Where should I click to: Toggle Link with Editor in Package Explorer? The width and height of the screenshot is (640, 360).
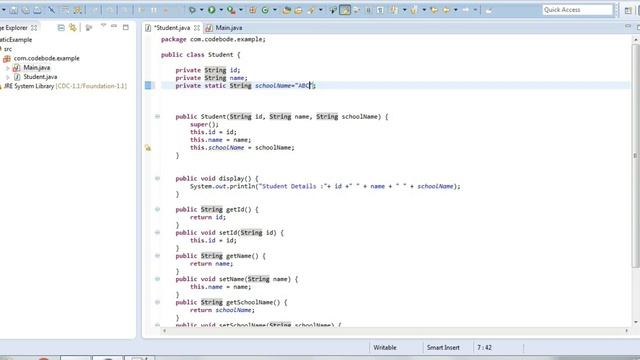pyautogui.click(x=73, y=28)
